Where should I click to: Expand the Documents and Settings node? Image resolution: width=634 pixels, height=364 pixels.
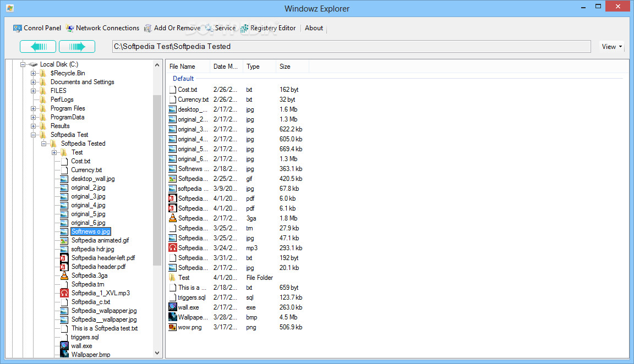click(x=33, y=82)
